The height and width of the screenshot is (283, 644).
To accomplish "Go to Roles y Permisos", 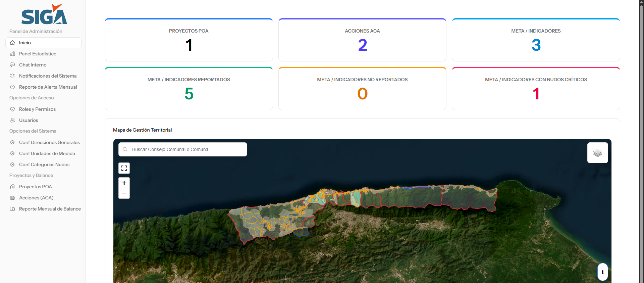I will click(37, 109).
